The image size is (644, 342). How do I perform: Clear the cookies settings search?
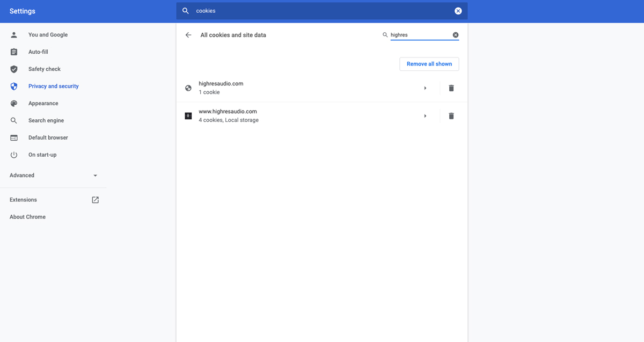pyautogui.click(x=458, y=11)
